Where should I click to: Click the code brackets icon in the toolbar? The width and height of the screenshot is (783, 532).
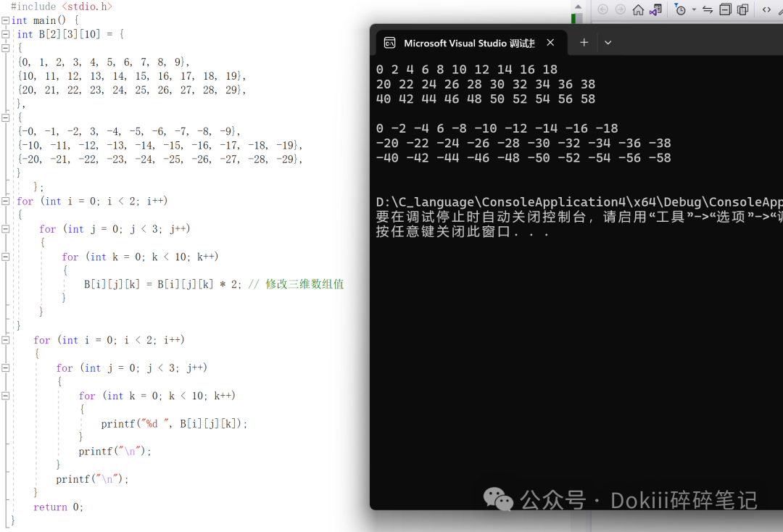pos(766,10)
